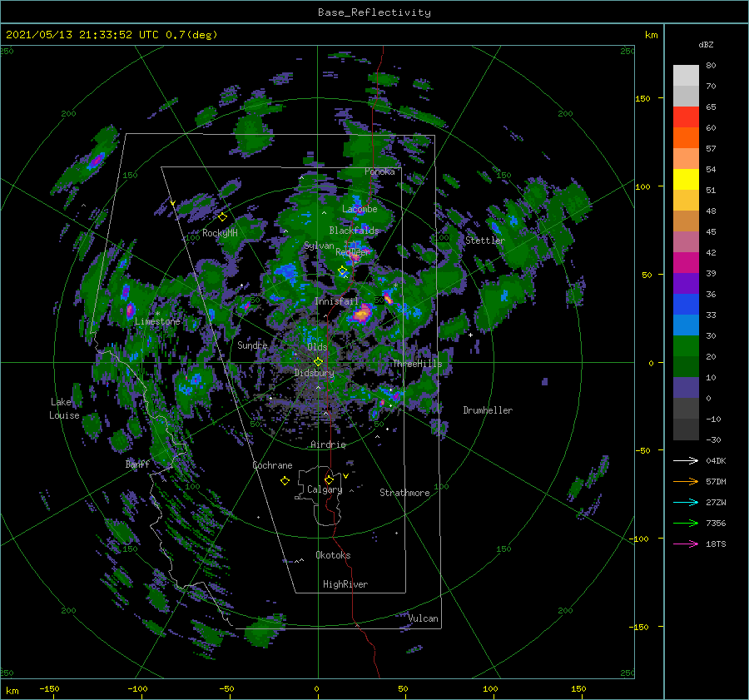Click the Didsbury label
The height and width of the screenshot is (700, 749).
pyautogui.click(x=315, y=373)
